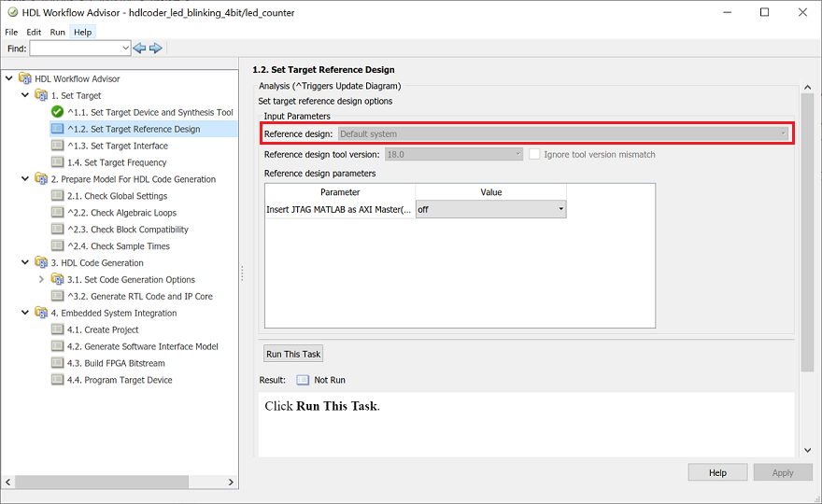This screenshot has height=504, width=822.
Task: Click the HDL Workflow Advisor root folder icon
Action: click(x=25, y=78)
